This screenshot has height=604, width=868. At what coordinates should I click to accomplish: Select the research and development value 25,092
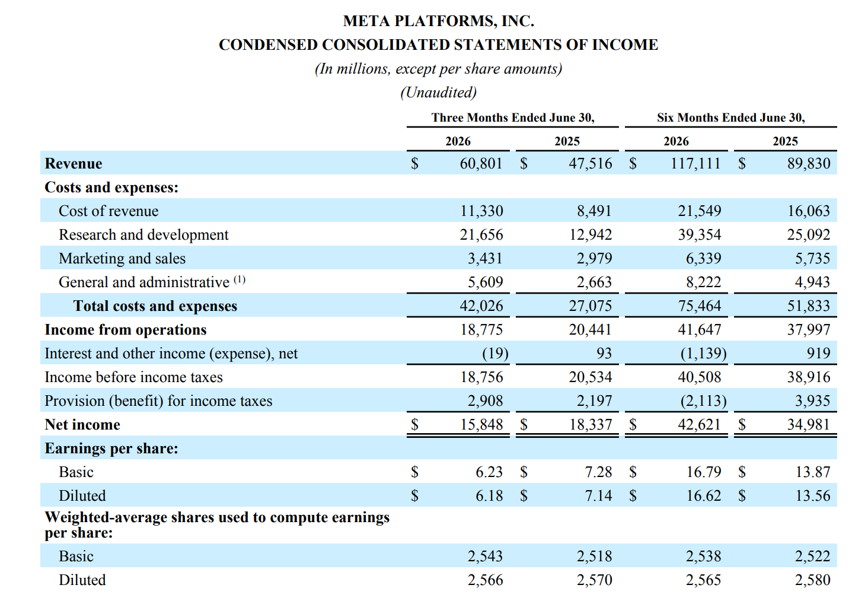(809, 235)
